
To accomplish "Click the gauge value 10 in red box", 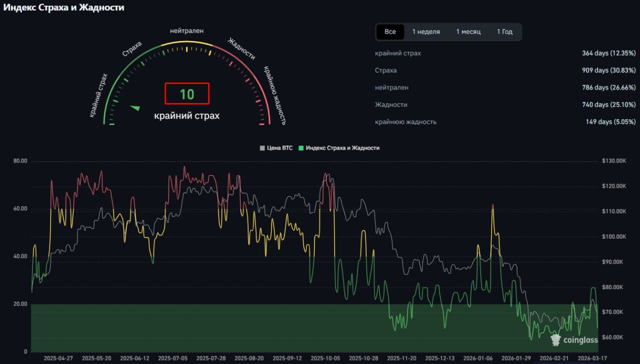I will click(x=187, y=94).
